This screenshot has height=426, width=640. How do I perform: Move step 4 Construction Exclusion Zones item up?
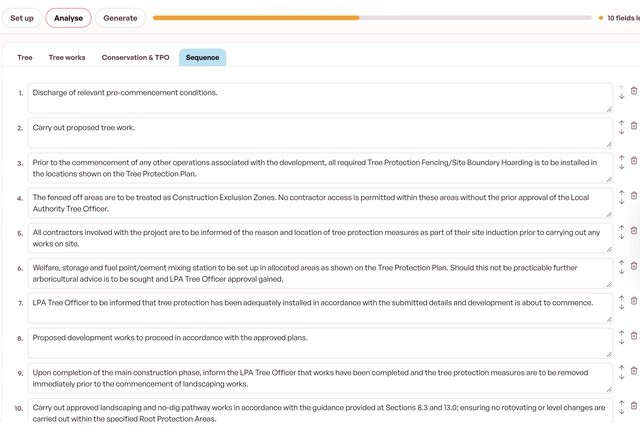(621, 193)
